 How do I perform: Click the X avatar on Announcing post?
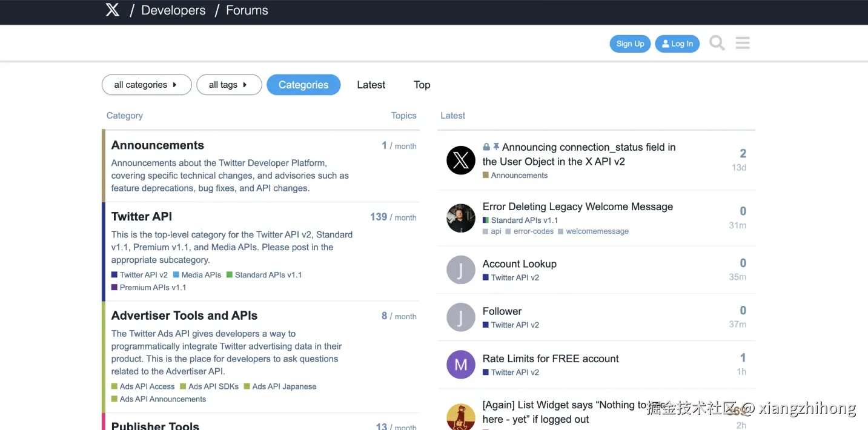461,160
